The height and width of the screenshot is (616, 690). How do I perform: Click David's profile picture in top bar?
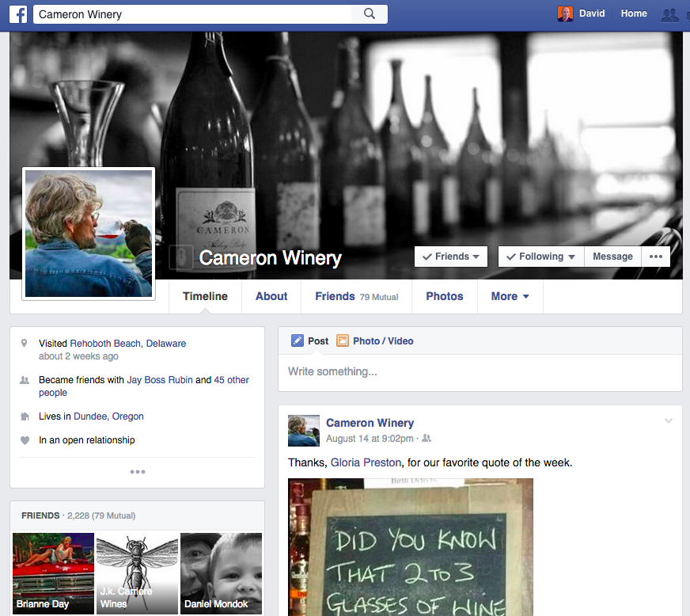[565, 14]
